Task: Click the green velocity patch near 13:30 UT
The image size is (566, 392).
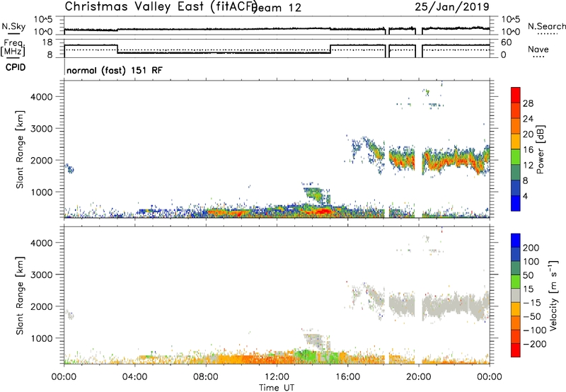Action: pos(307,354)
